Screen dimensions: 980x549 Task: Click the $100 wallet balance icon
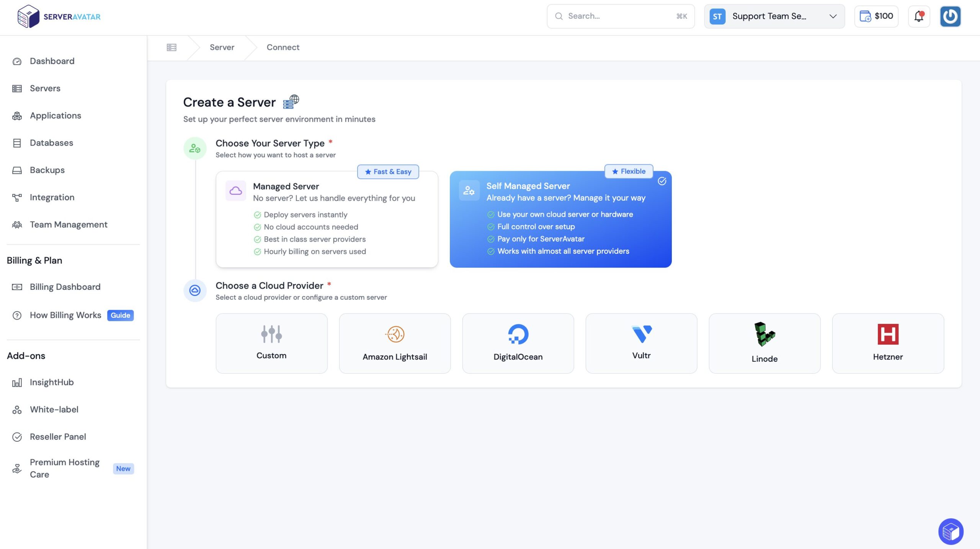[x=866, y=16]
